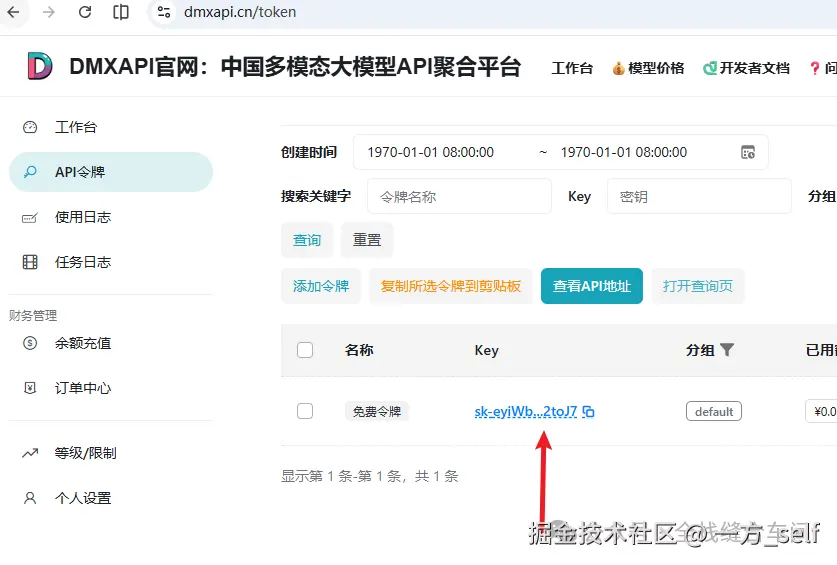The width and height of the screenshot is (837, 565).
Task: Click the dollar coin icon beside 余额充值
Action: click(x=30, y=343)
